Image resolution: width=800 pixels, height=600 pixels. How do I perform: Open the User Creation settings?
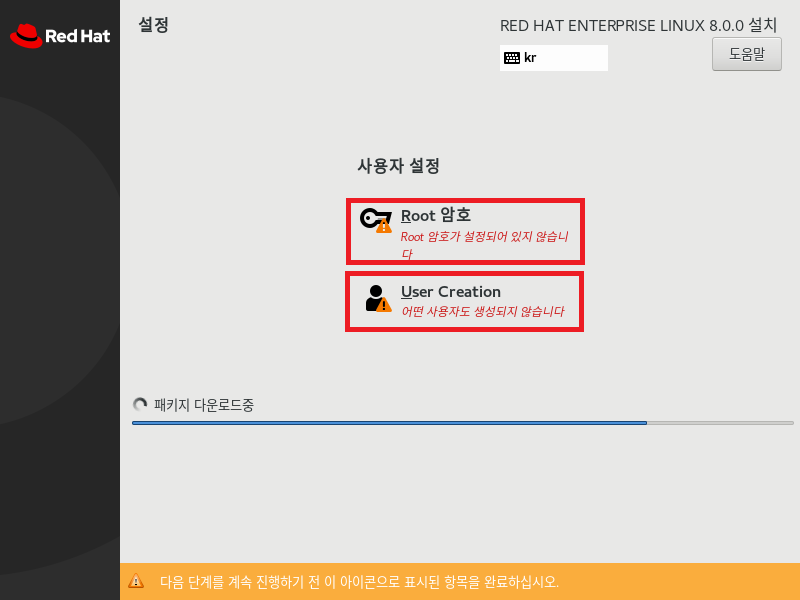pos(464,302)
